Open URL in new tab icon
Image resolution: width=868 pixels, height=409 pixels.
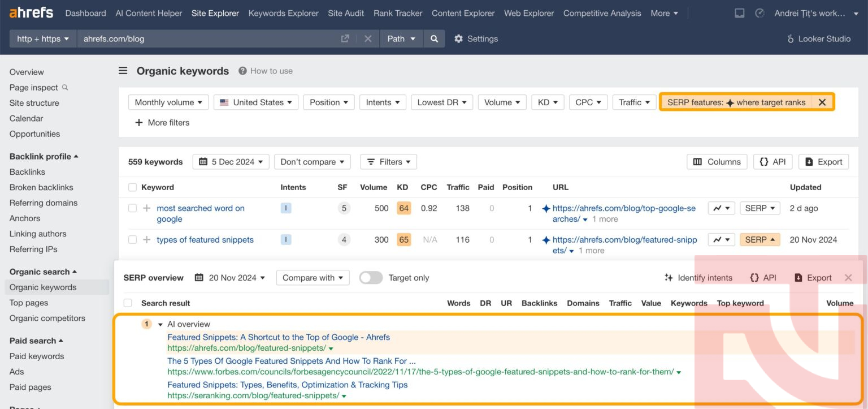coord(345,38)
